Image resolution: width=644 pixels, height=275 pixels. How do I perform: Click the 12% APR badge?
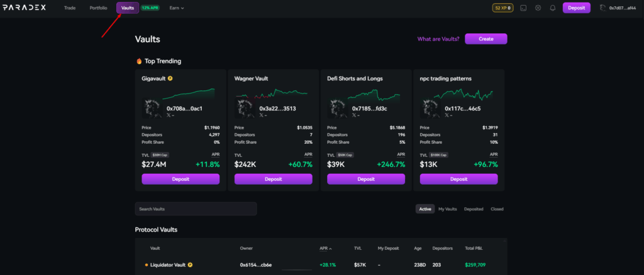pos(150,8)
